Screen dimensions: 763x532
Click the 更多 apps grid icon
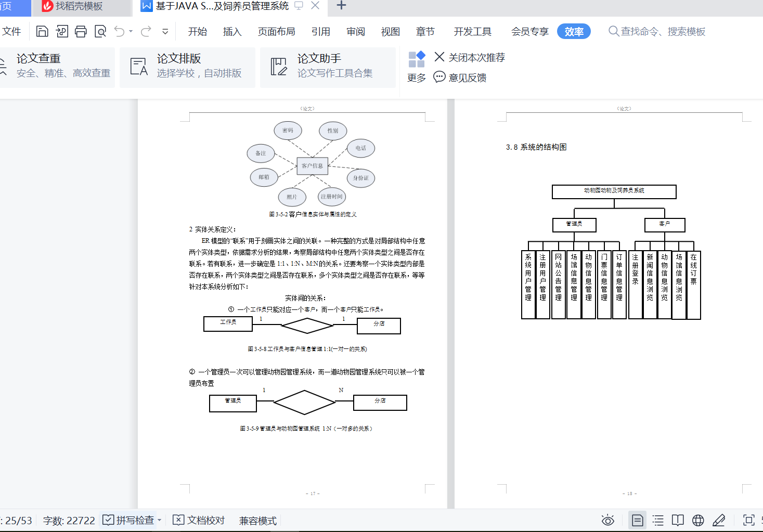click(417, 59)
